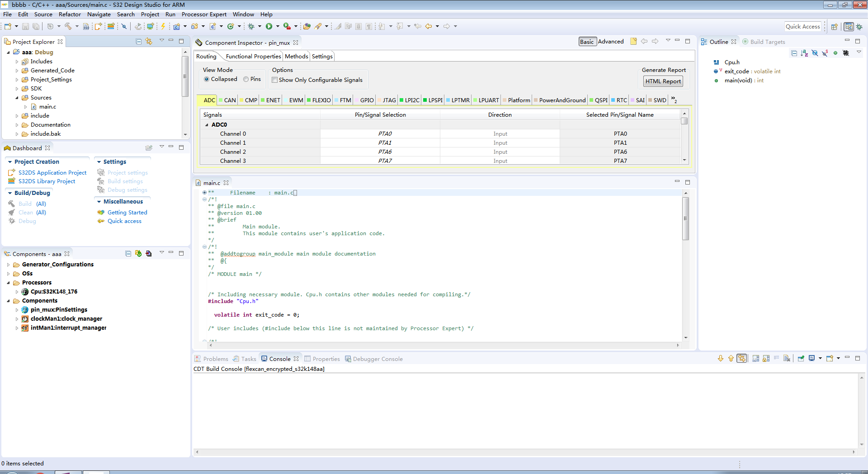The width and height of the screenshot is (868, 474).
Task: Collapse the ADC0 signals group
Action: [207, 125]
